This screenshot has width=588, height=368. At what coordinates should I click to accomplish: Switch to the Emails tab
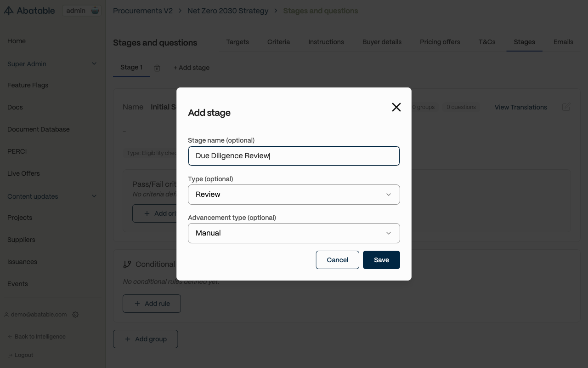pos(563,42)
